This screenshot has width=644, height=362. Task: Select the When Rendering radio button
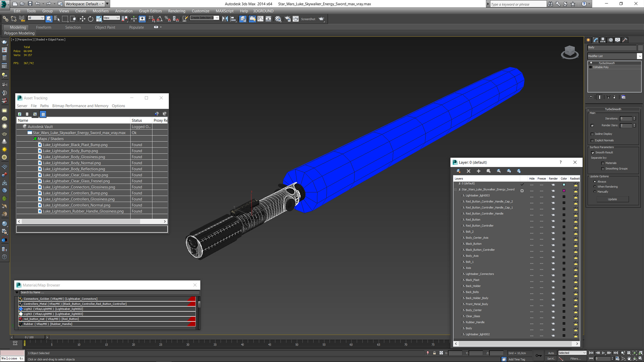[595, 187]
